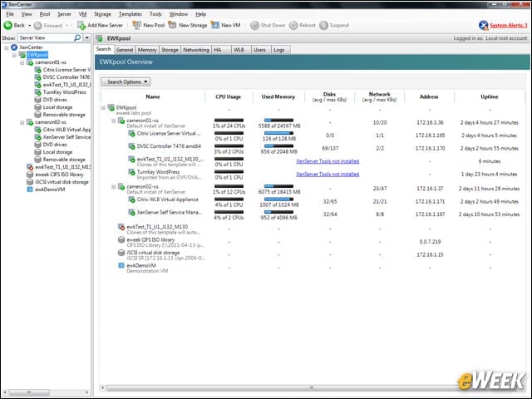532x399 pixels.
Task: Click the New Pool toolbar icon
Action: pyautogui.click(x=136, y=25)
